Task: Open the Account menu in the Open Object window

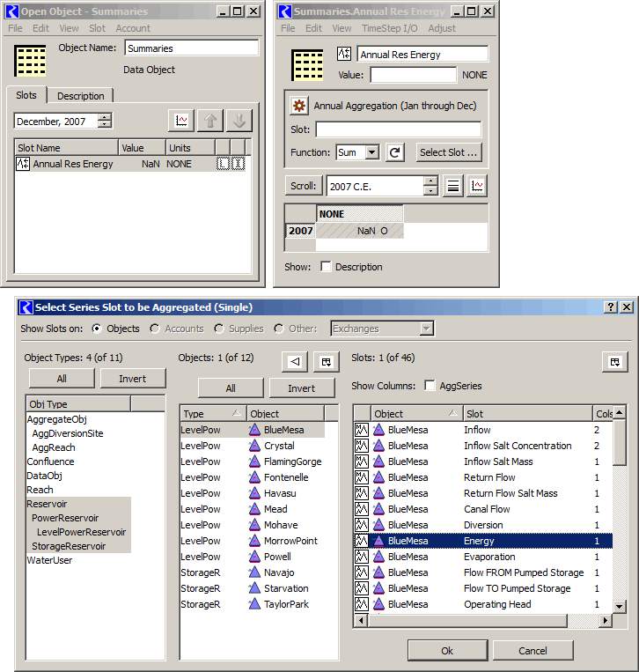Action: (133, 28)
